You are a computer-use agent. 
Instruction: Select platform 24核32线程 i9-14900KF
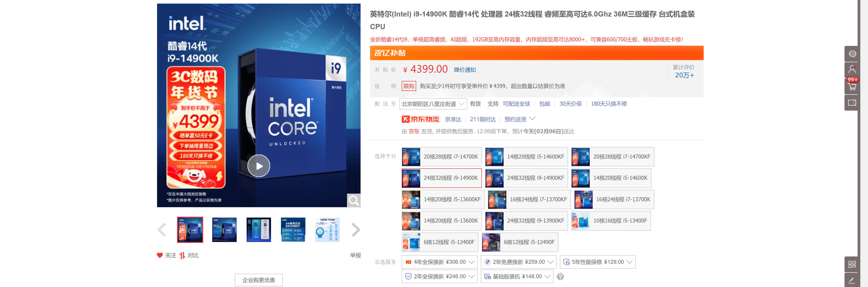coord(526,178)
